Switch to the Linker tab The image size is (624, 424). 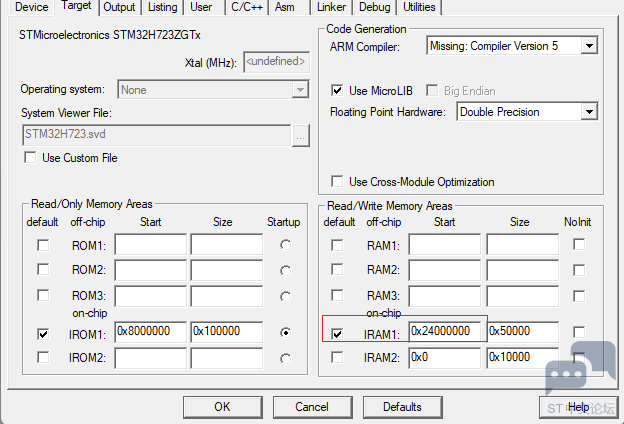pos(332,7)
